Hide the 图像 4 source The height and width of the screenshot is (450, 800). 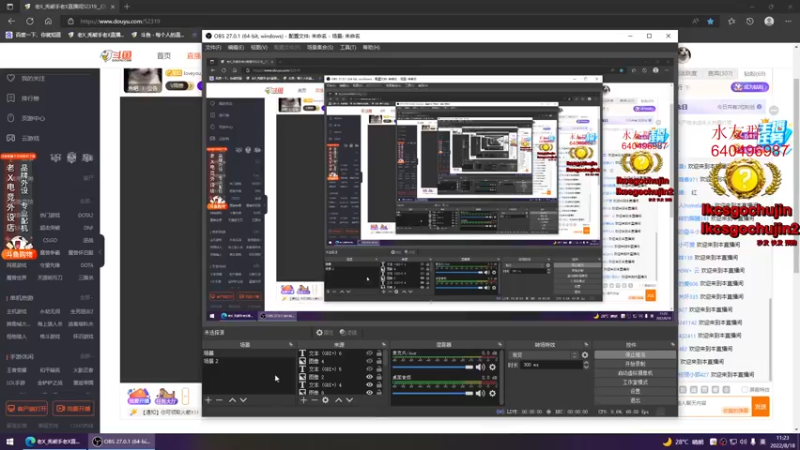[369, 361]
